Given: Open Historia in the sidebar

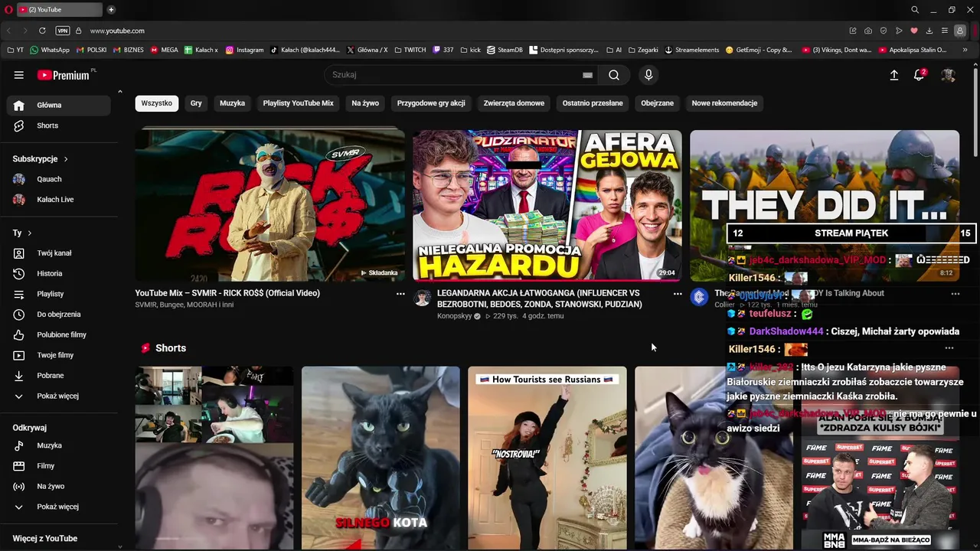Looking at the screenshot, I should 58,273.
